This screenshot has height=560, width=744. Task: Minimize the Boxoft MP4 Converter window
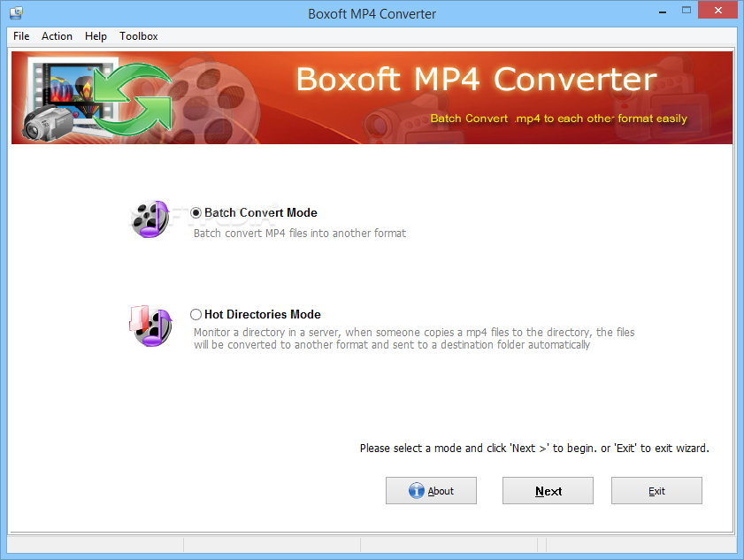(663, 11)
